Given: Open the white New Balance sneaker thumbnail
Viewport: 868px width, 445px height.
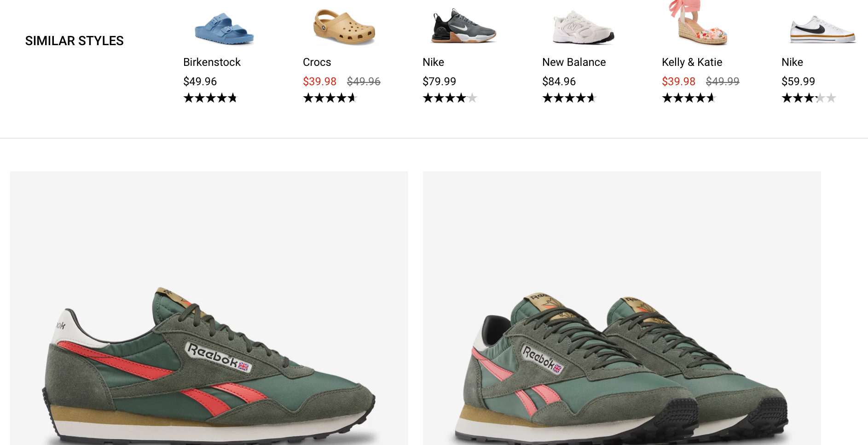Looking at the screenshot, I should (x=584, y=27).
